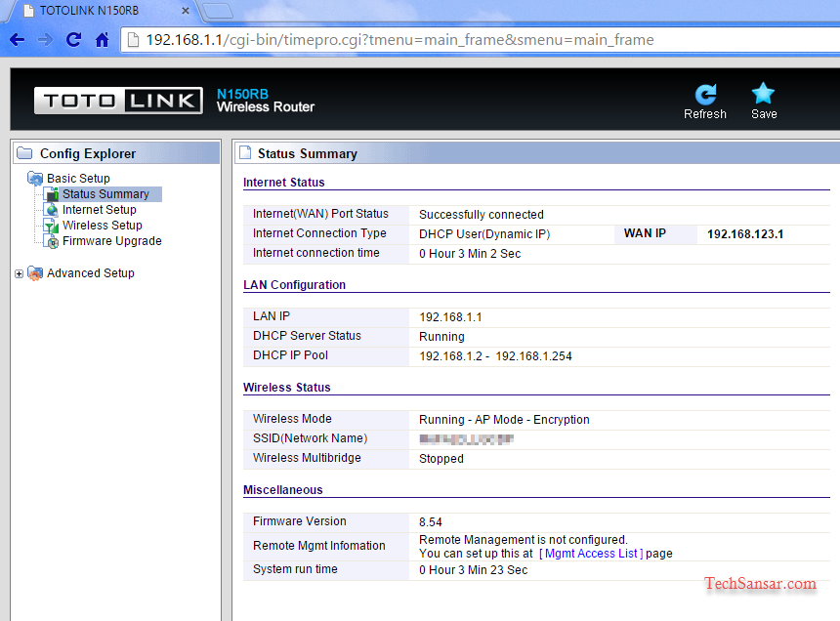The height and width of the screenshot is (621, 840).
Task: Click the address bar URL field
Action: coord(440,40)
